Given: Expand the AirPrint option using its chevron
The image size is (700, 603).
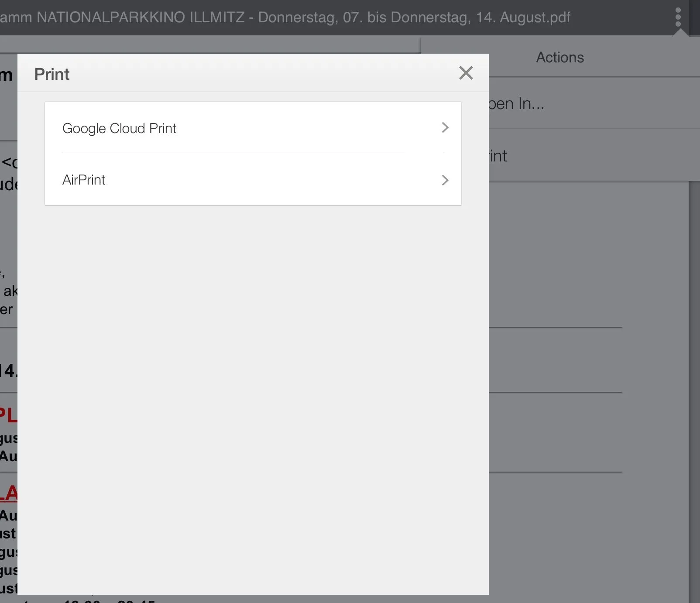Looking at the screenshot, I should [x=445, y=180].
